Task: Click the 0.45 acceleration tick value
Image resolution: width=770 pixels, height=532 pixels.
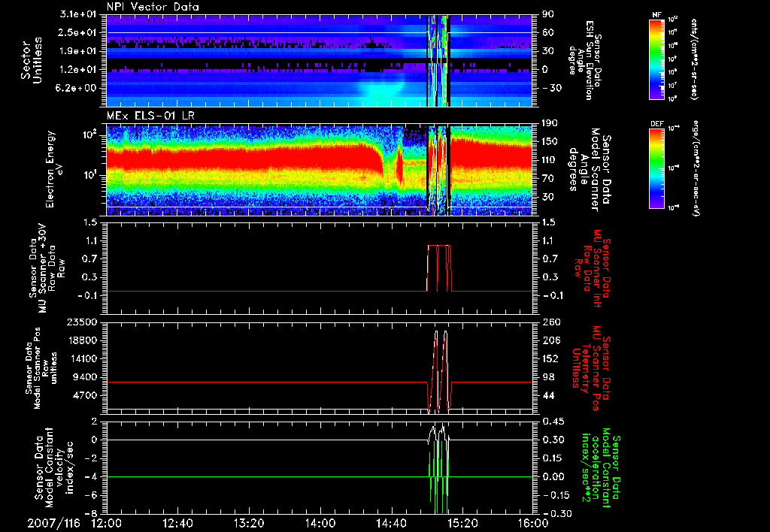Action: pyautogui.click(x=552, y=422)
